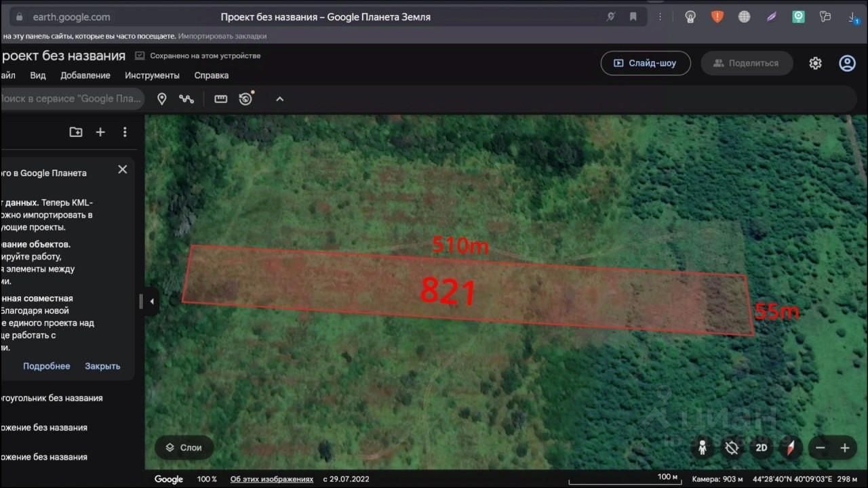This screenshot has height=488, width=868.
Task: Open the Добавление menu
Action: point(85,75)
